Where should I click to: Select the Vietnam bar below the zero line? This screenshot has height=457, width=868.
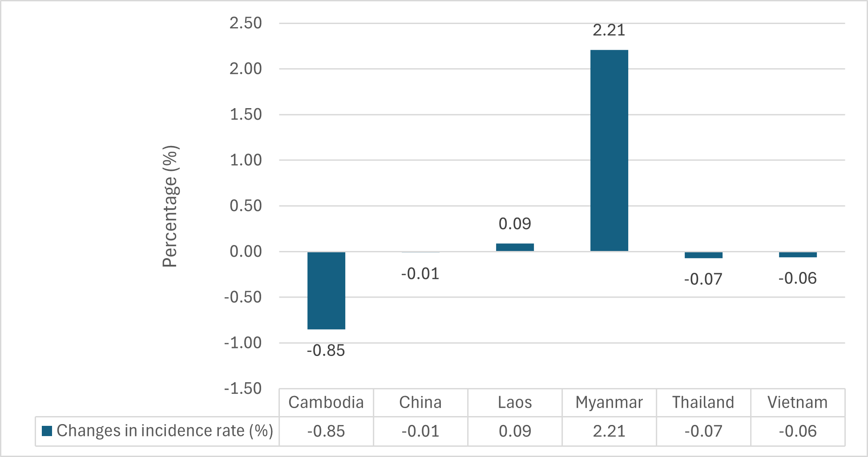[797, 255]
